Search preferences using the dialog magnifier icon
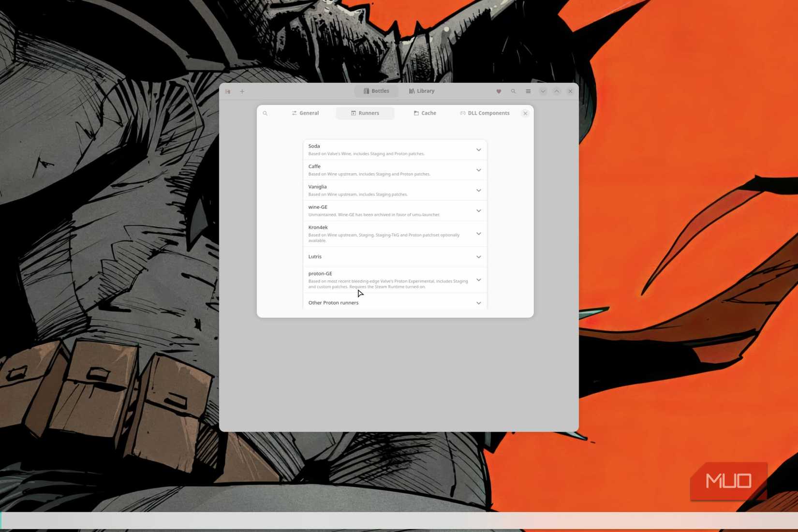This screenshot has width=798, height=532. (265, 113)
